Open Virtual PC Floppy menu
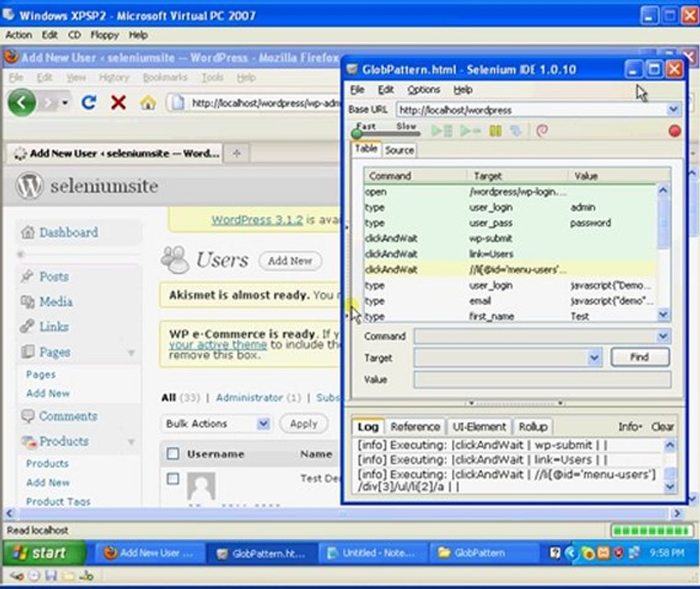Image resolution: width=700 pixels, height=589 pixels. click(105, 35)
